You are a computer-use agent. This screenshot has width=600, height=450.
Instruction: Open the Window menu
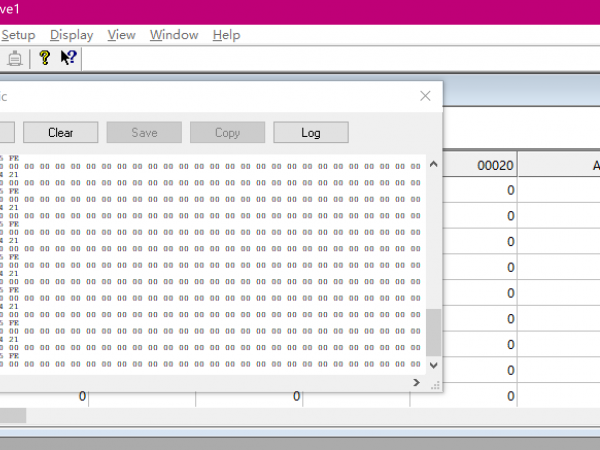point(174,35)
